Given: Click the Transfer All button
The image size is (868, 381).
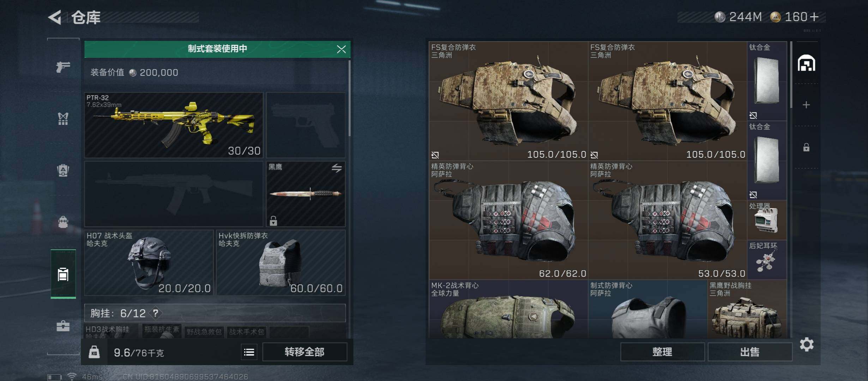Looking at the screenshot, I should [305, 352].
